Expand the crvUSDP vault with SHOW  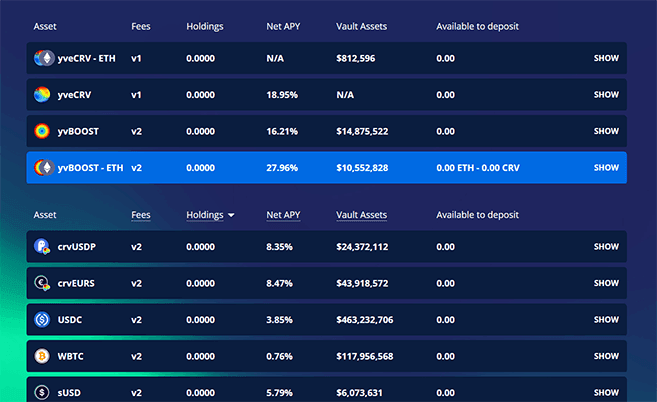(606, 246)
